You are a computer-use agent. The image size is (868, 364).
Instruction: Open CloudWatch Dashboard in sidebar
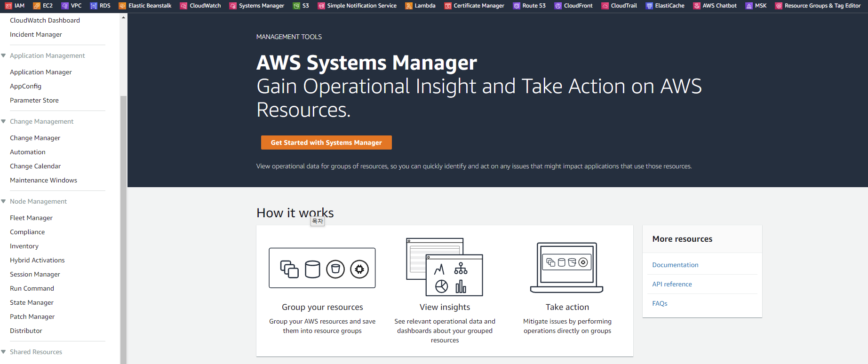[x=45, y=20]
